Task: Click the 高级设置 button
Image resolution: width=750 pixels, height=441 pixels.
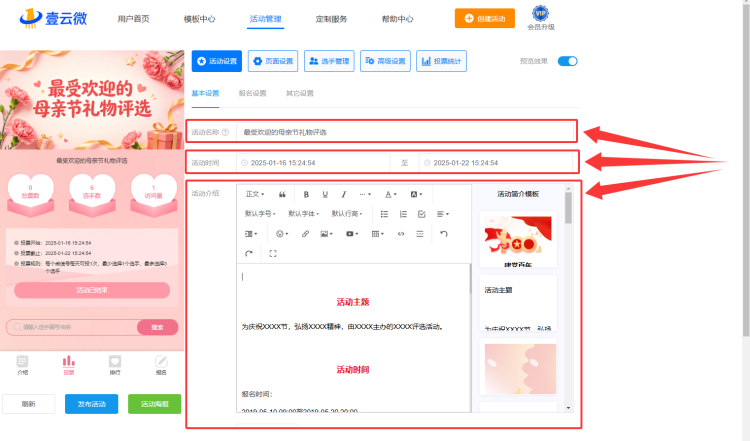Action: click(385, 61)
